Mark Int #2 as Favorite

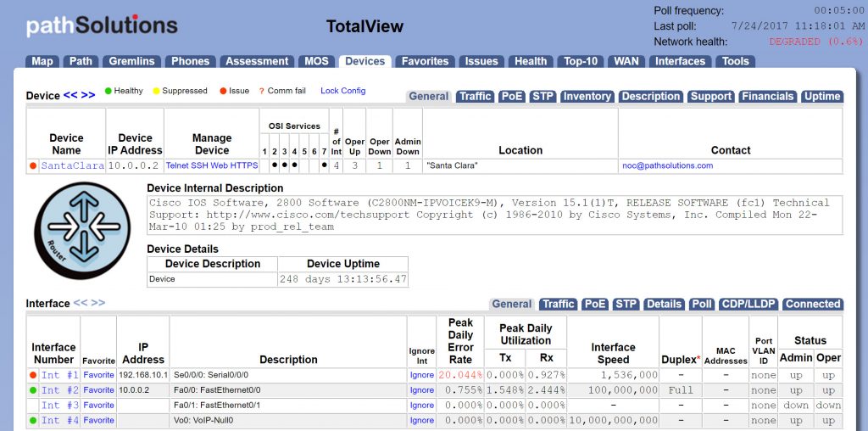click(98, 390)
